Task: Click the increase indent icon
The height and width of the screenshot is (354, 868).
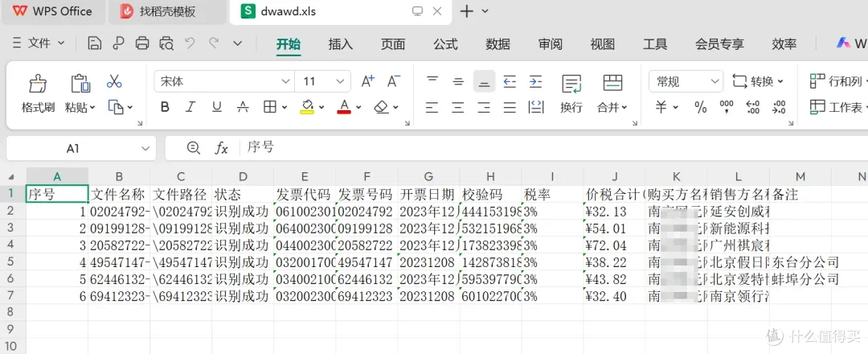Action: click(535, 82)
